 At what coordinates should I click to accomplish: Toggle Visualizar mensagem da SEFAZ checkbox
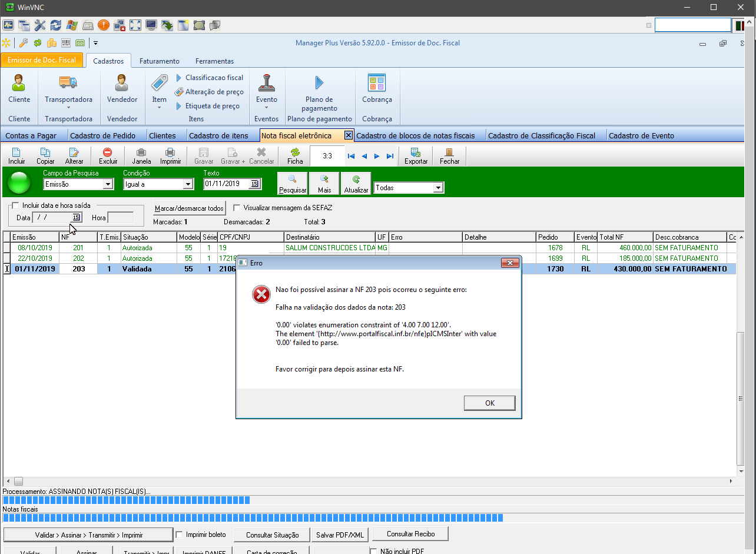pos(237,208)
